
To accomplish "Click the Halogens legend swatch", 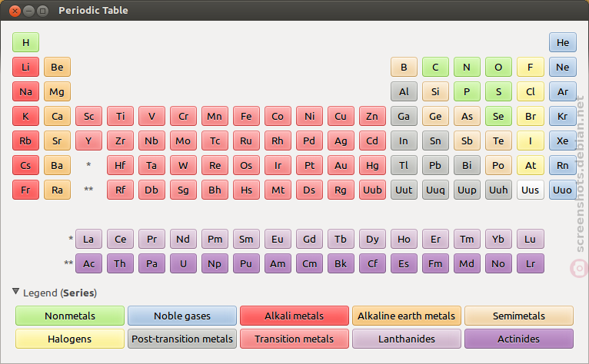I will 70,339.
